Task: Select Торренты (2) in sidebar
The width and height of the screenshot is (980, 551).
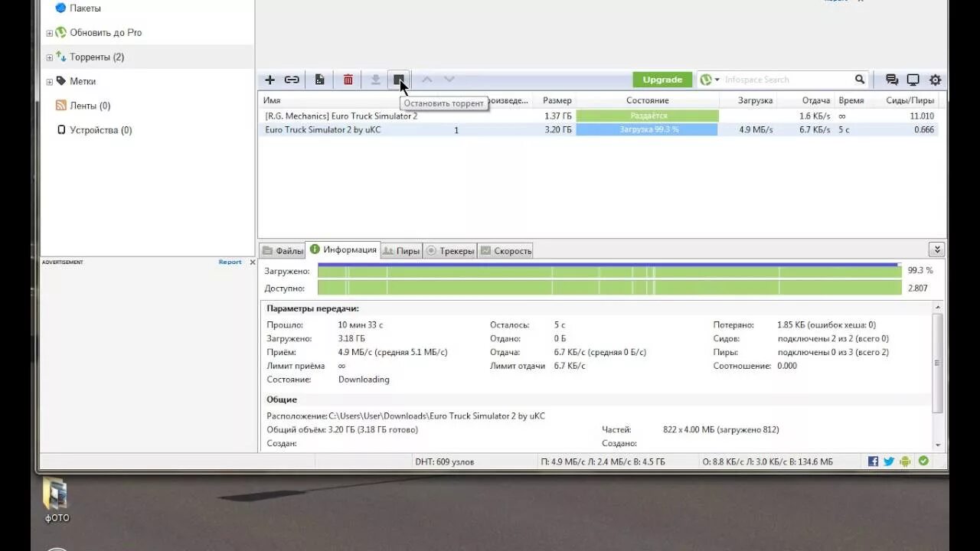Action: pyautogui.click(x=96, y=57)
